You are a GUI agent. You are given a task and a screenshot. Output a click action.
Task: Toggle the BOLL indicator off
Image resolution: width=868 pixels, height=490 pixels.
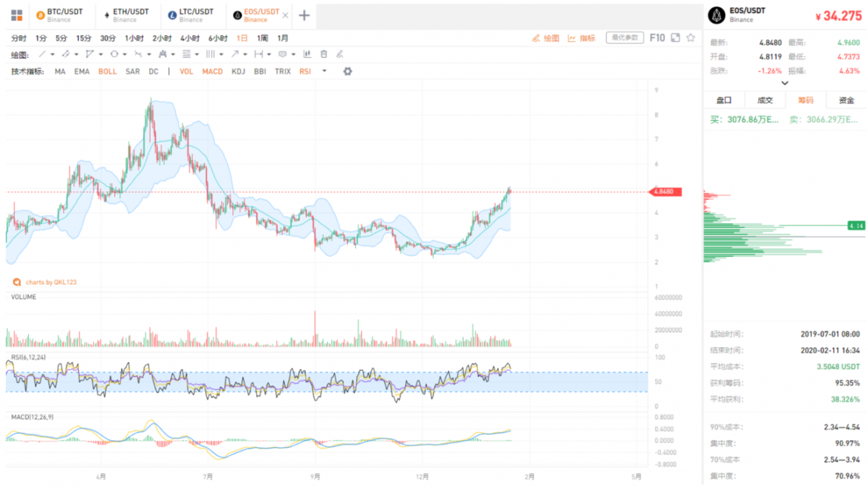(x=107, y=71)
